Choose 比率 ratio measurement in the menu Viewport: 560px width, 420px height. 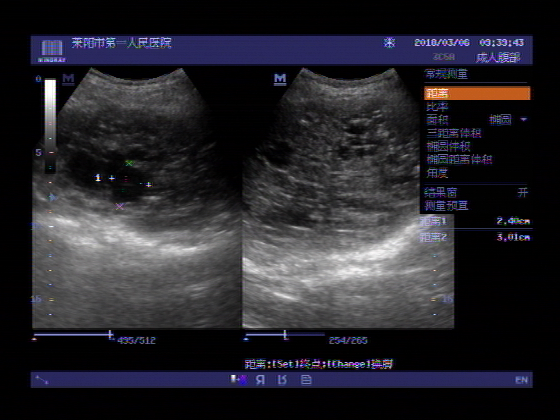pyautogui.click(x=437, y=106)
